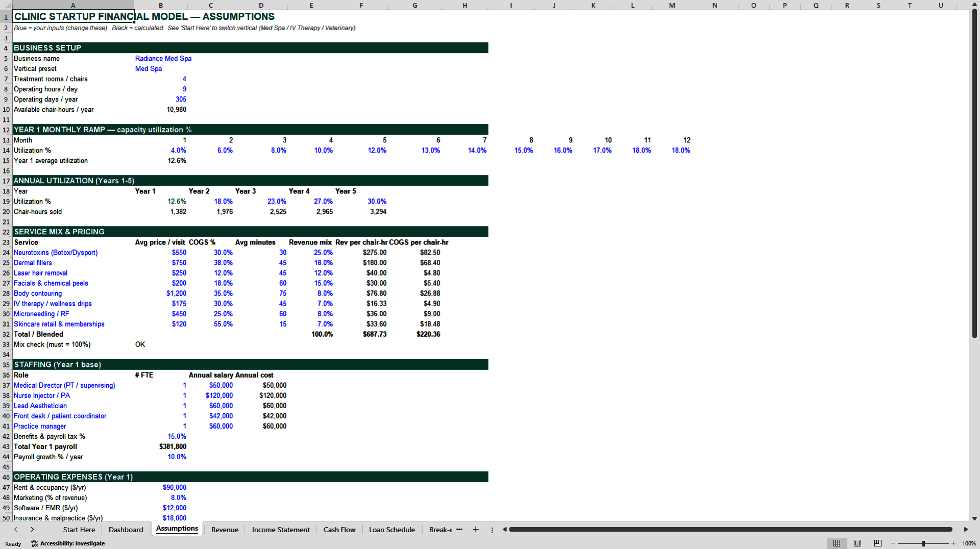Switch to Page Break Preview icon
This screenshot has width=980, height=549.
click(x=878, y=543)
